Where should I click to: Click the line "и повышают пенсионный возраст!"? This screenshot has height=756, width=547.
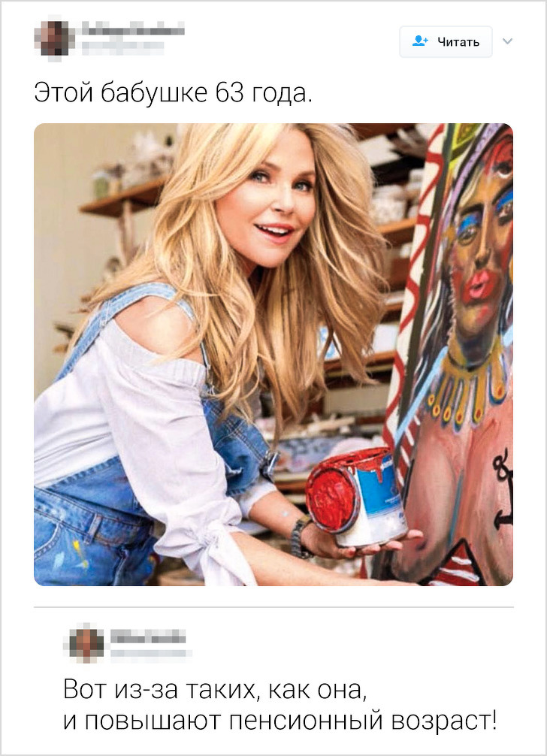point(280,721)
